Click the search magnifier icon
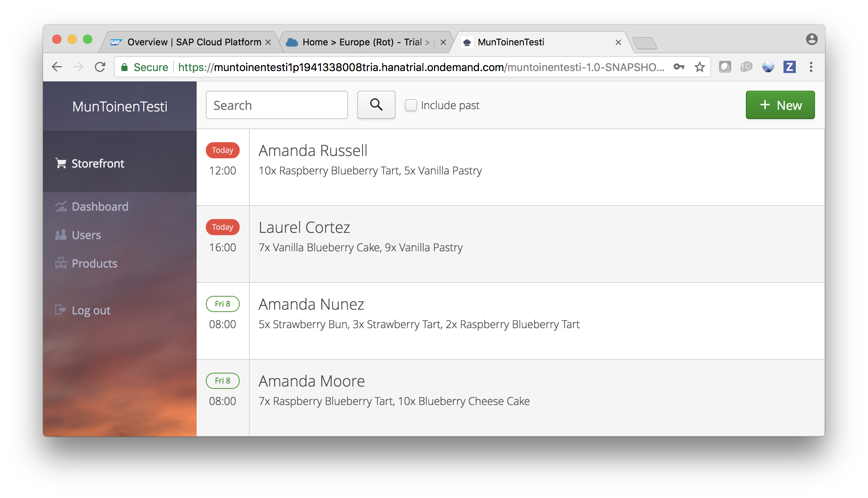 376,105
